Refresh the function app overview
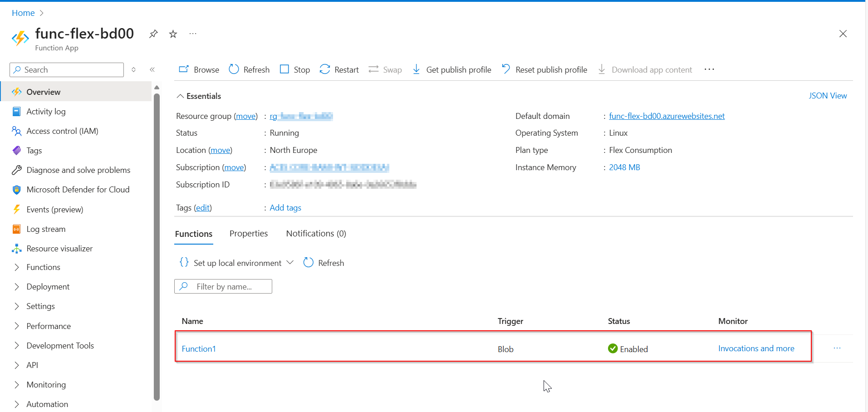868x412 pixels. 249,69
